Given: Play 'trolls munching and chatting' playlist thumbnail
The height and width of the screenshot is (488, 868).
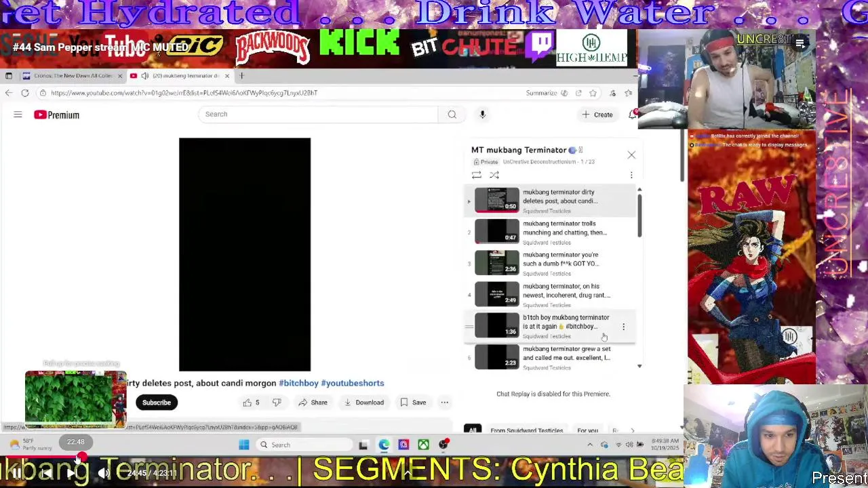Looking at the screenshot, I should (496, 231).
